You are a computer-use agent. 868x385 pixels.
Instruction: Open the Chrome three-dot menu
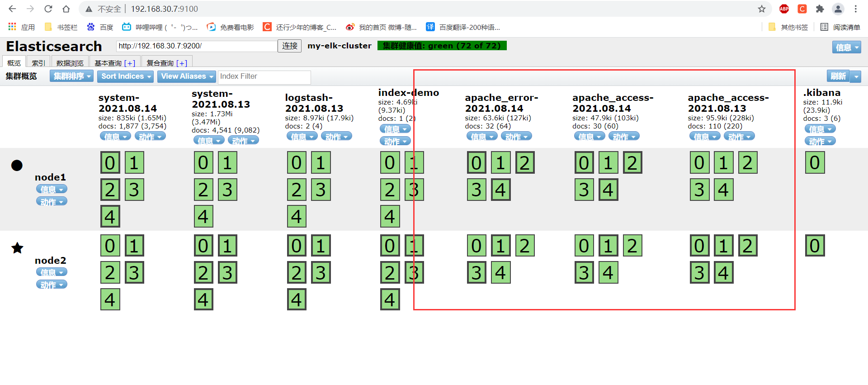pos(856,9)
